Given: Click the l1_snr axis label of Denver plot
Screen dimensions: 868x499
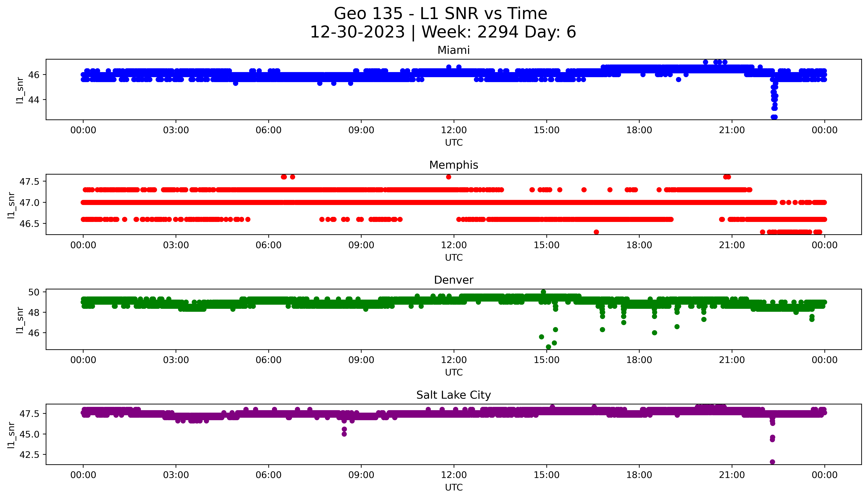Looking at the screenshot, I should coord(20,320).
